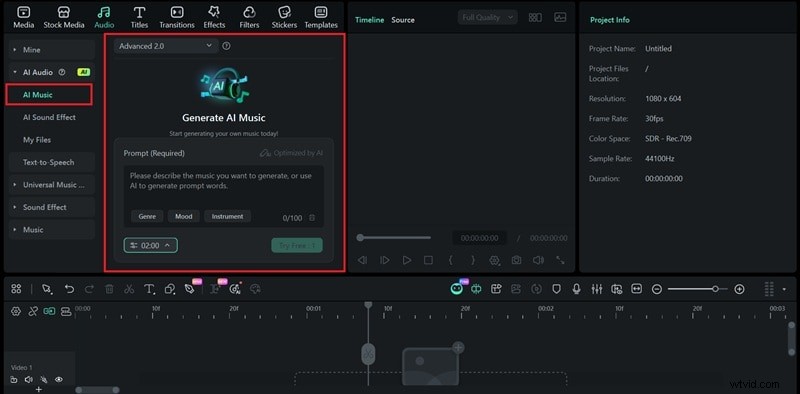Toggle the green smart split icon

(477, 289)
